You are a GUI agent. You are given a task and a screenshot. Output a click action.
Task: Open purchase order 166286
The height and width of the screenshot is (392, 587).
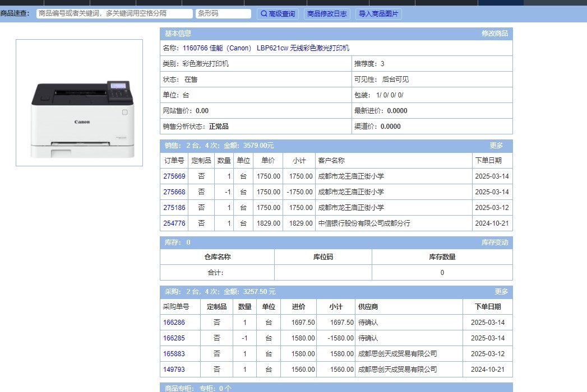[174, 323]
